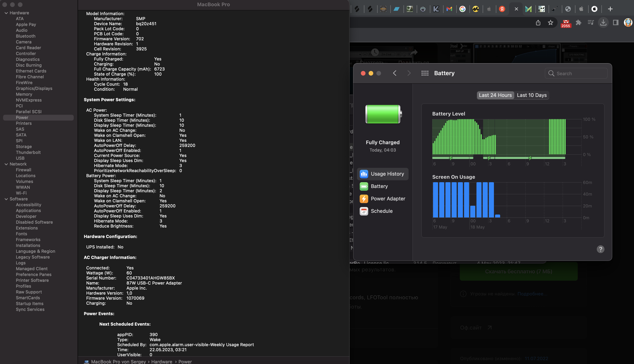The image size is (634, 364).
Task: Collapse the Software tree section
Action: point(6,199)
